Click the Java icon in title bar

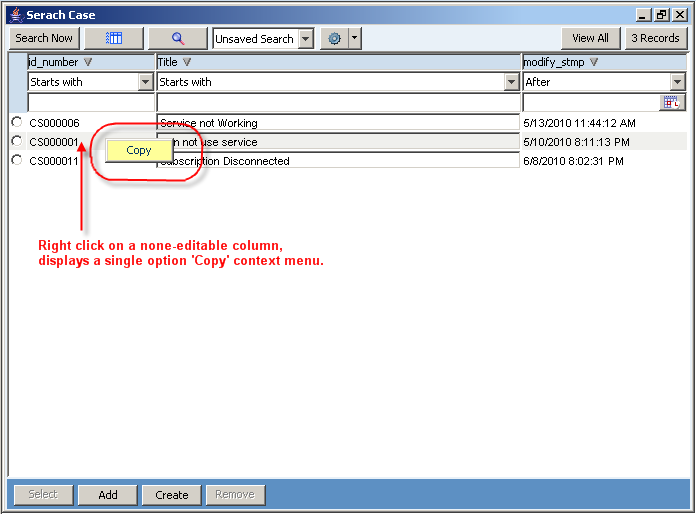coord(15,15)
